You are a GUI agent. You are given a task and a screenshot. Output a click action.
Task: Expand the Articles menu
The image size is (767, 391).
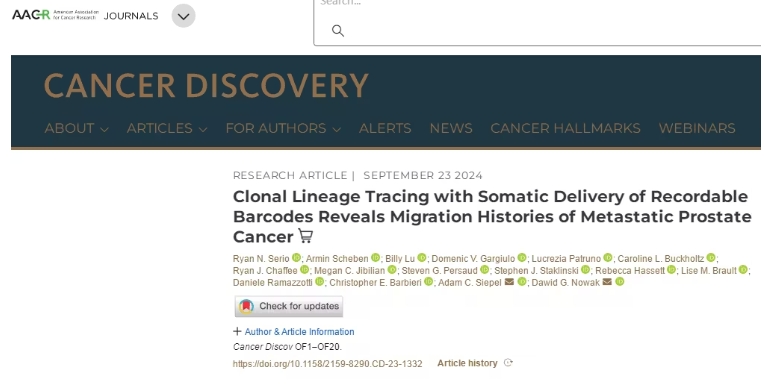tap(167, 128)
